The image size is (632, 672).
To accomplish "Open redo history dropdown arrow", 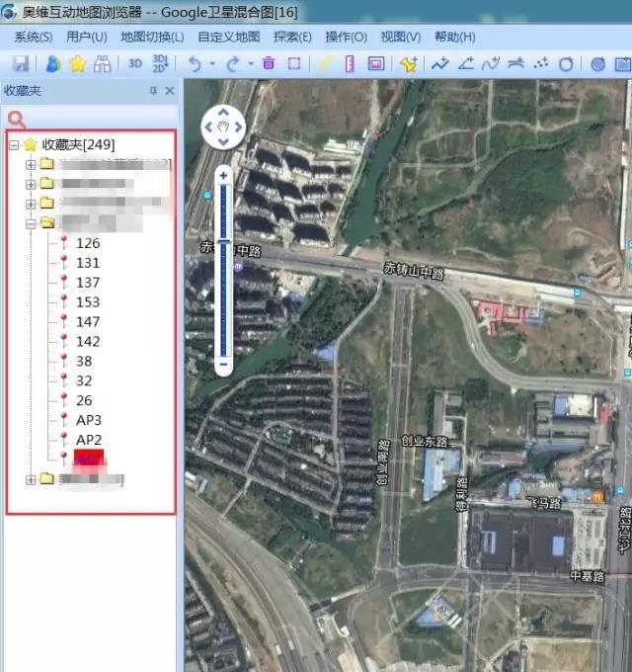I will click(251, 64).
